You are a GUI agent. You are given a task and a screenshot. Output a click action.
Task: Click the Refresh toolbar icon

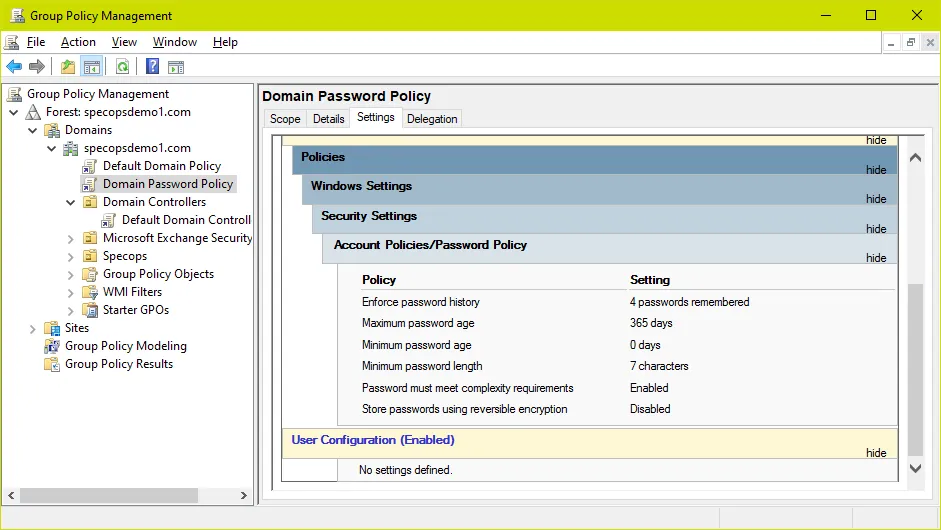[122, 67]
